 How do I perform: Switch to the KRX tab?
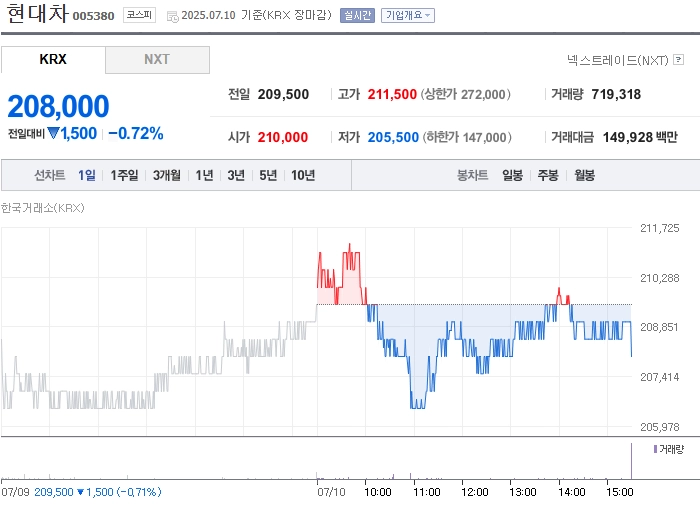pos(53,59)
